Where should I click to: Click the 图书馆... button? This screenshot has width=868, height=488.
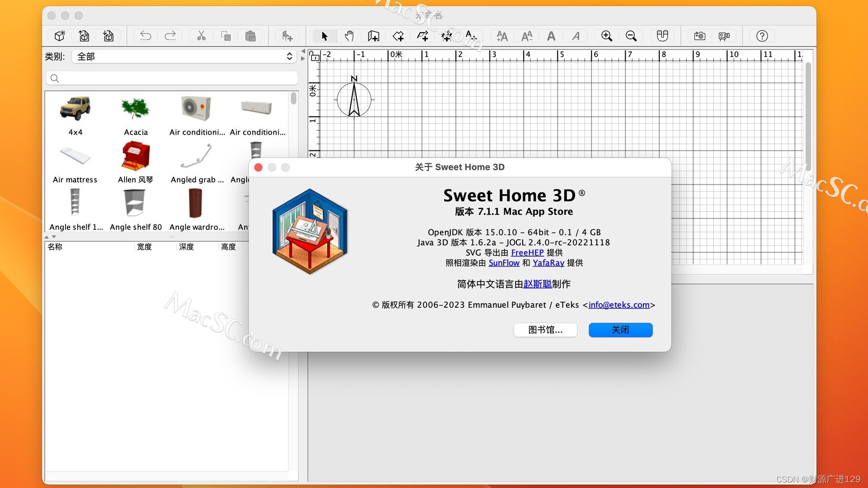click(x=545, y=330)
